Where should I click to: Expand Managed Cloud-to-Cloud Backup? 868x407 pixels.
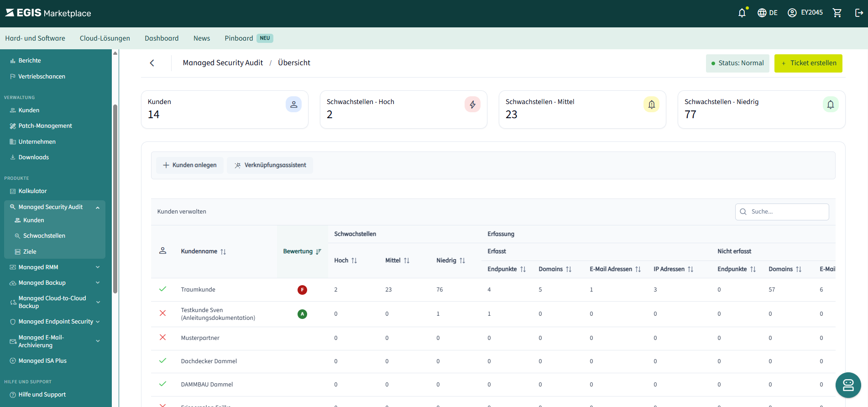coord(98,302)
